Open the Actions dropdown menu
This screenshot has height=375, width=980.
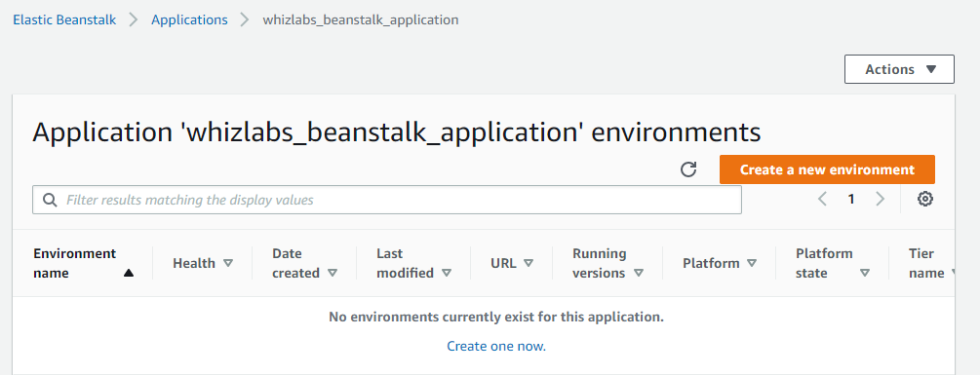tap(899, 69)
